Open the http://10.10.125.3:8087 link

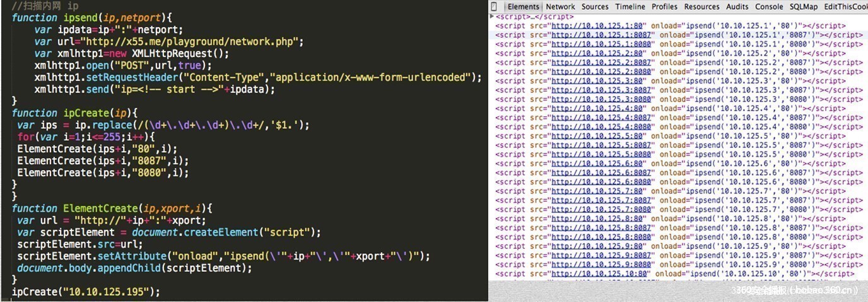601,90
